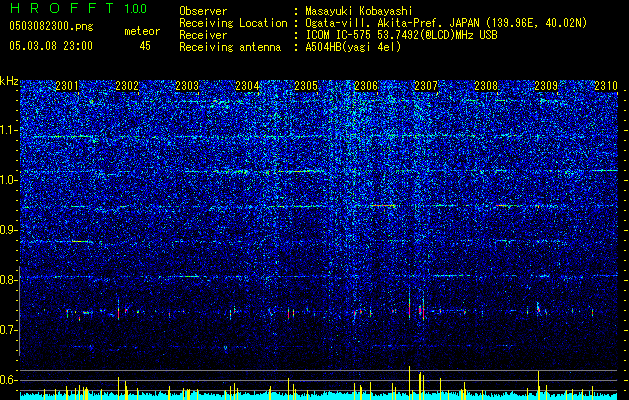Click the HROFFT 1.0.0 title text

(78, 8)
